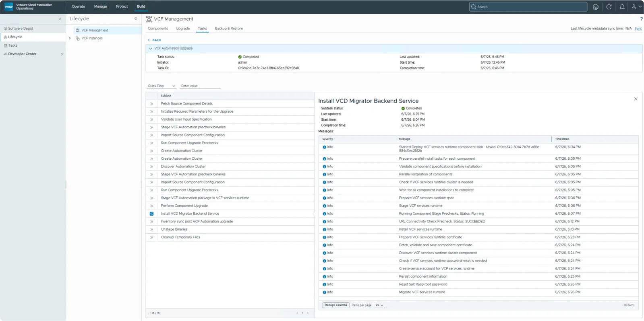The image size is (644, 321).
Task: Click Info icon for 'Stage VCF services runtime'
Action: pos(325,206)
